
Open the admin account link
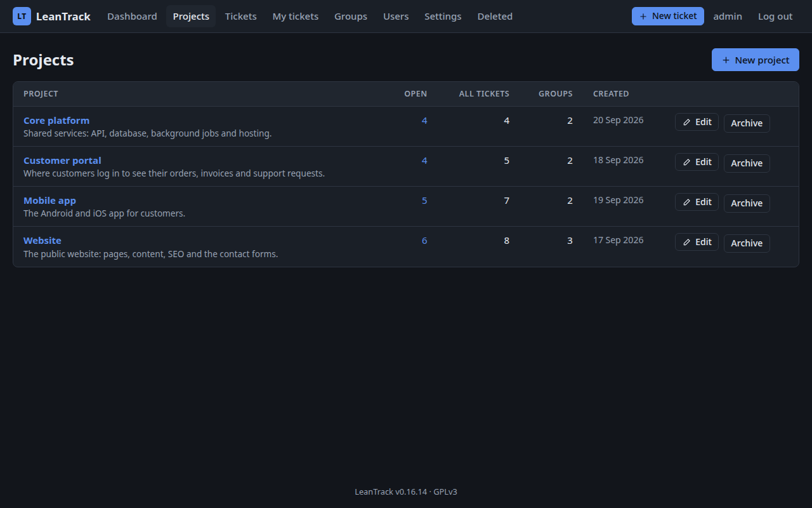tap(728, 17)
